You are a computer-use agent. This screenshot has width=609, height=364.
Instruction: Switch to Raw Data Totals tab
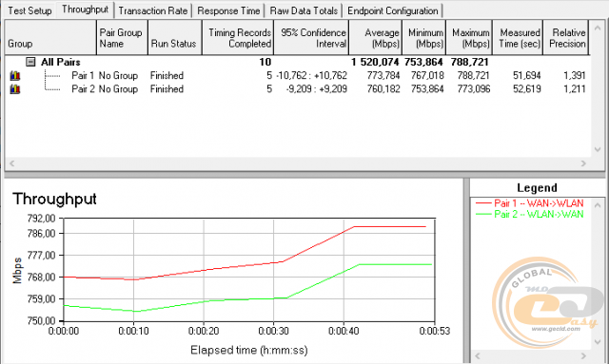click(304, 10)
